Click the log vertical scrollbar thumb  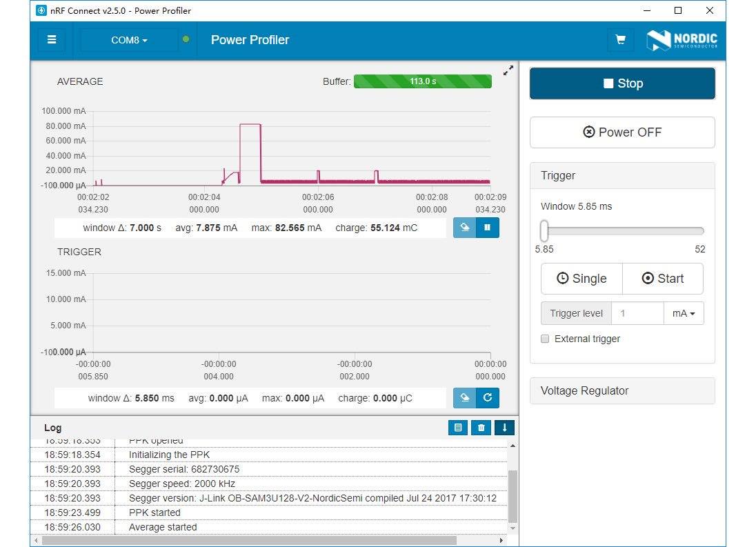(513, 496)
